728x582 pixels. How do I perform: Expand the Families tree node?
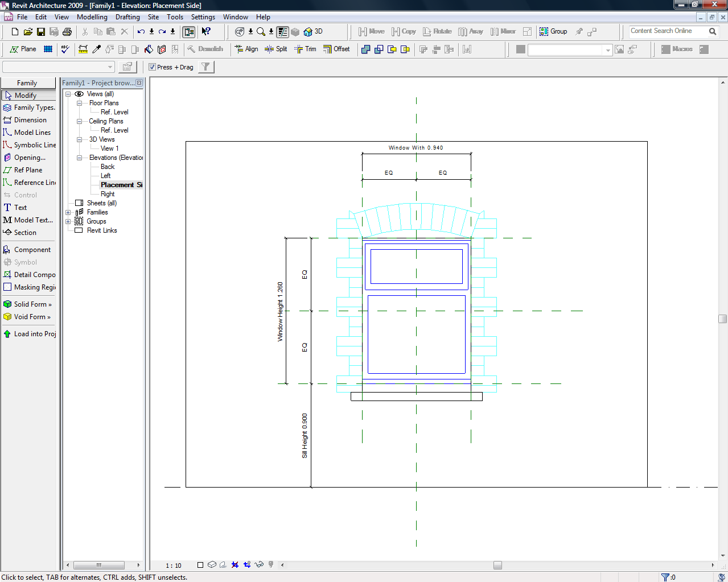tap(68, 213)
